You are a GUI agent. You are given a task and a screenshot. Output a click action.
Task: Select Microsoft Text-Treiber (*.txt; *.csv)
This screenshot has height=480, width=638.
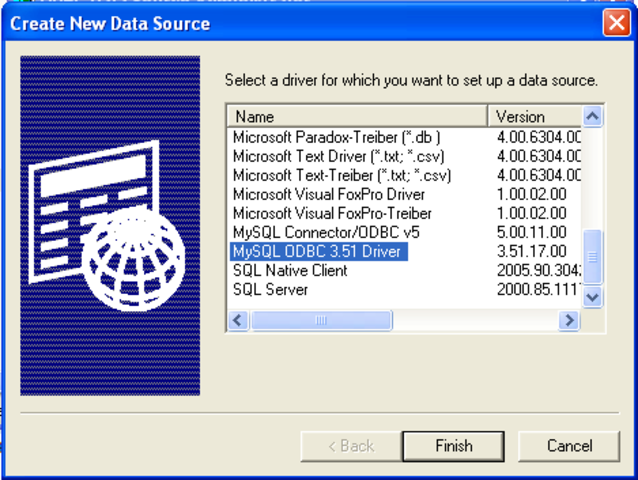(342, 175)
